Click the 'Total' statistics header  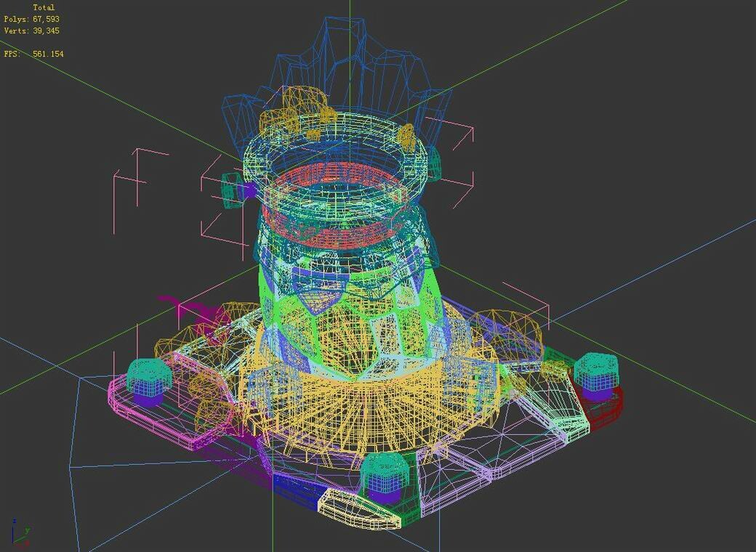point(44,8)
